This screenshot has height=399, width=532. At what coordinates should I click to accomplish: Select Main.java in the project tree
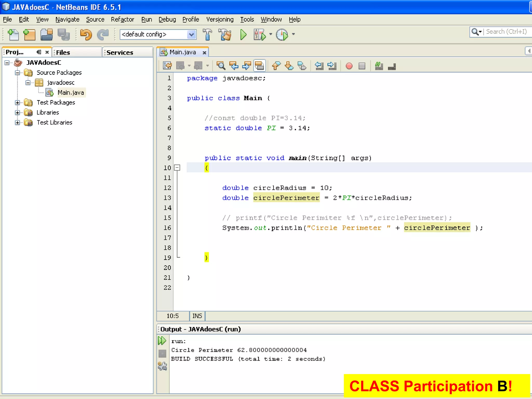tap(71, 92)
